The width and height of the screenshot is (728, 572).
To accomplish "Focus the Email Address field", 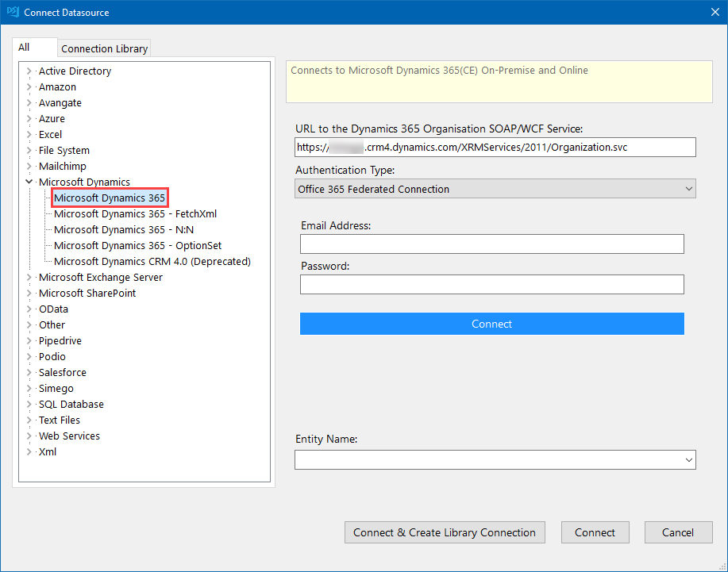I will pos(491,244).
